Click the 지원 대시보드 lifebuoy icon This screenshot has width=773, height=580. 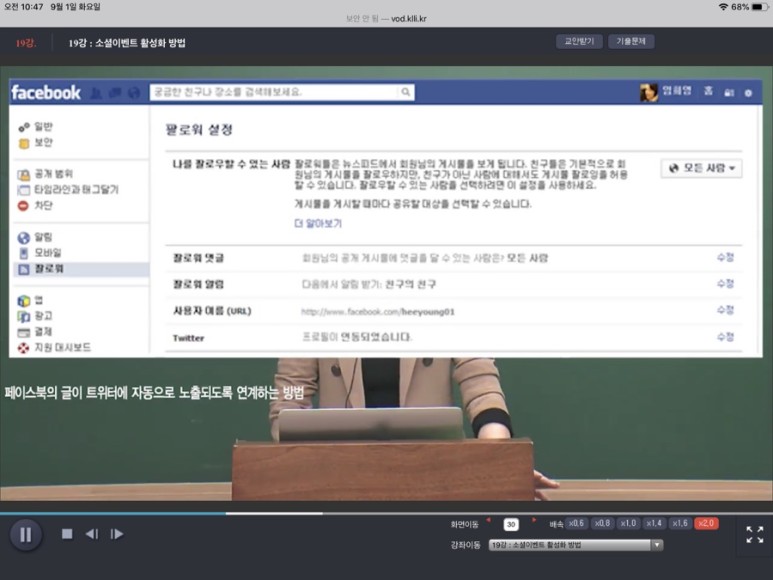tap(23, 348)
